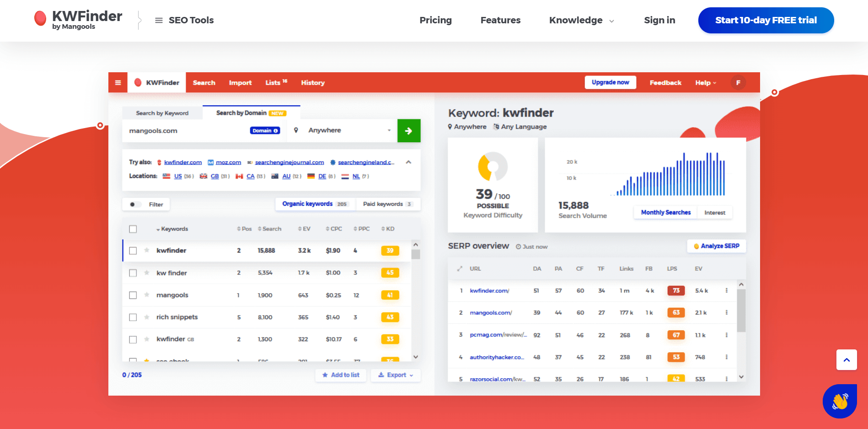Click the star icon for kwfinder GB row

(147, 339)
